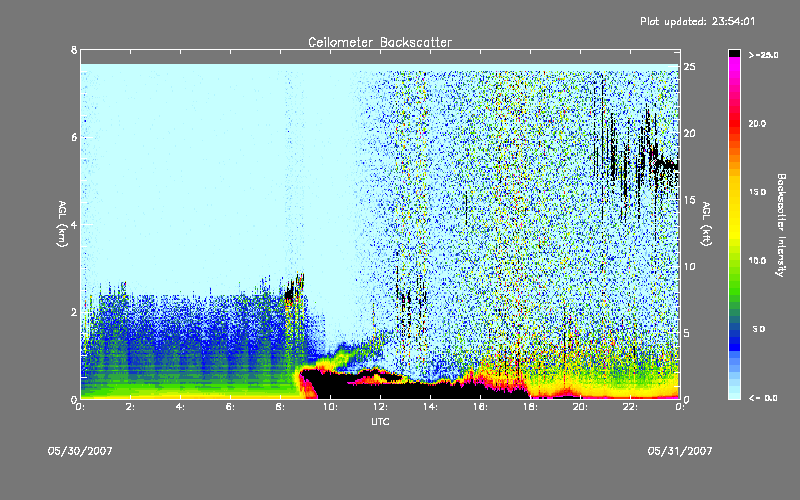Click the '14:' UTC hour tick label
The width and height of the screenshot is (800, 500).
(430, 407)
